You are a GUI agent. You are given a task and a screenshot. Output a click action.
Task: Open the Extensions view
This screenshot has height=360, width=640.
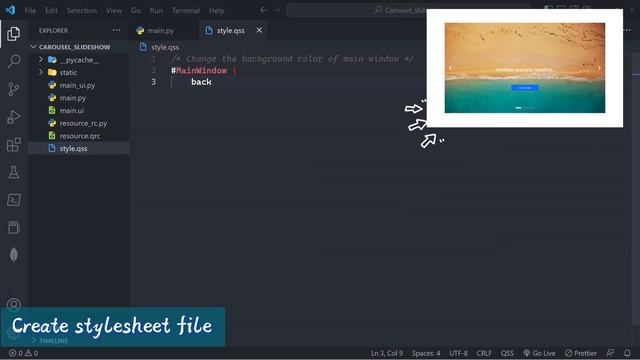coord(13,144)
